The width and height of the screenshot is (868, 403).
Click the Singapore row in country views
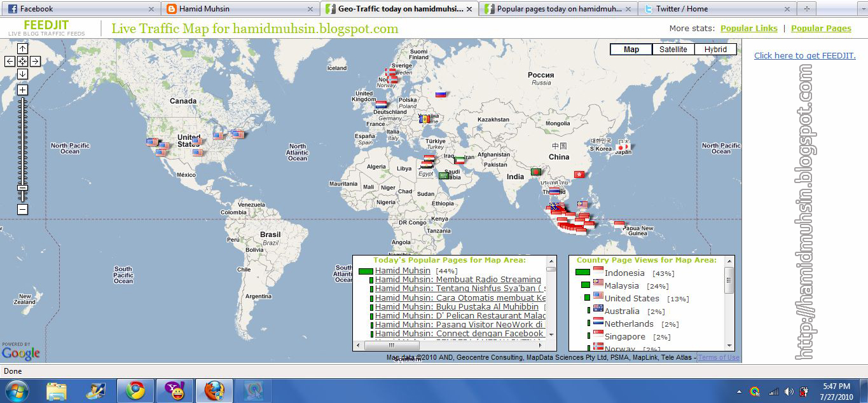629,336
